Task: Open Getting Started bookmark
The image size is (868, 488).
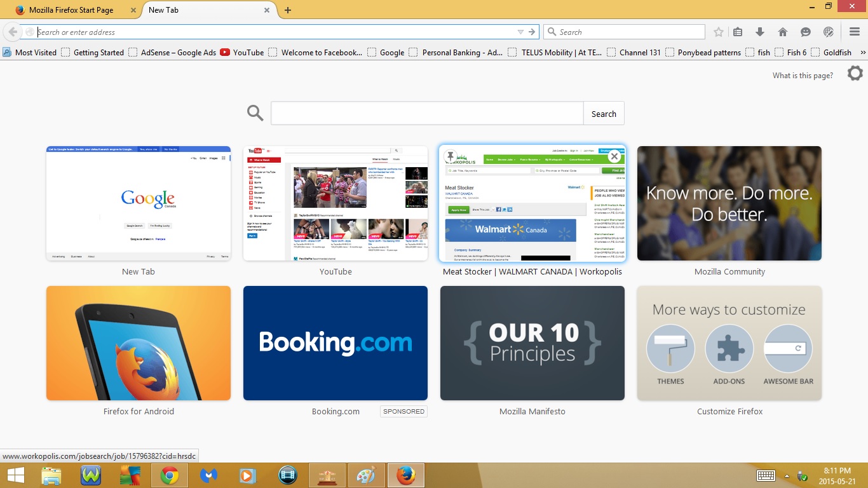Action: pyautogui.click(x=93, y=53)
